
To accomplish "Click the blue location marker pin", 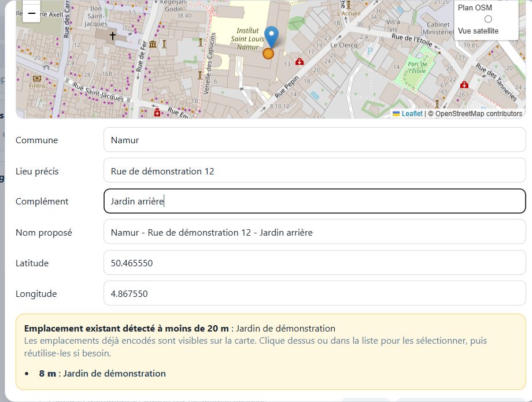I will pyautogui.click(x=271, y=36).
